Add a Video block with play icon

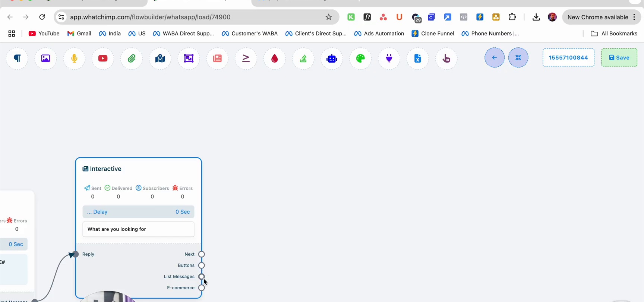pos(103,59)
